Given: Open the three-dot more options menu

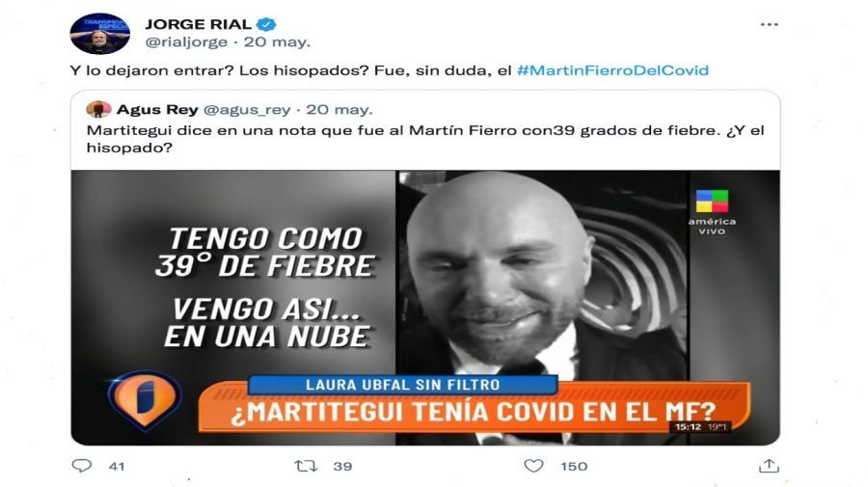Looking at the screenshot, I should [x=769, y=24].
